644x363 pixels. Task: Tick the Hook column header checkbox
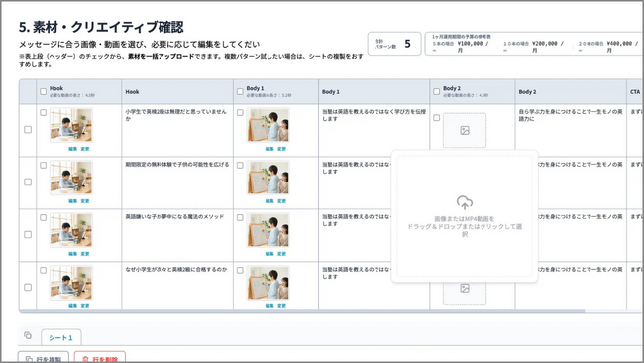[44, 91]
